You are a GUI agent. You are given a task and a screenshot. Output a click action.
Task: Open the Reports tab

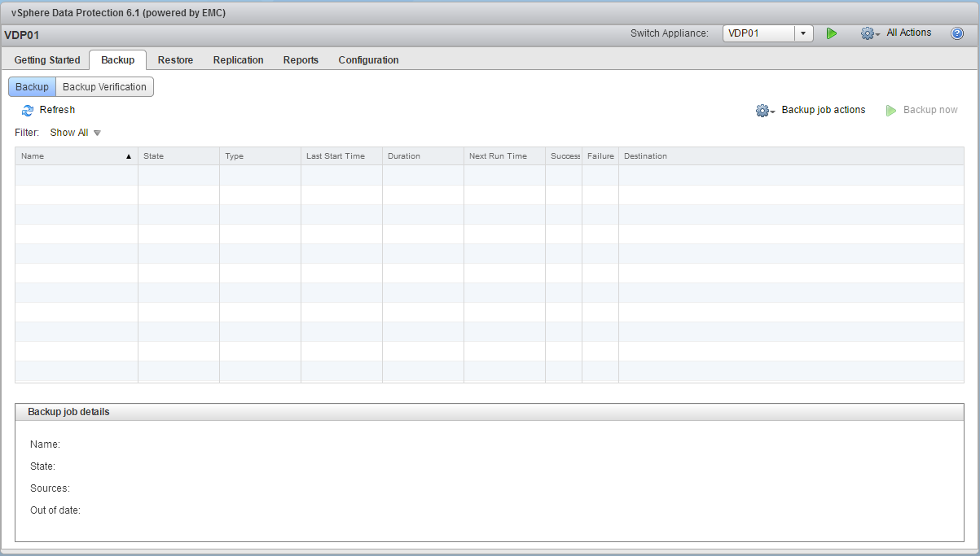[301, 60]
